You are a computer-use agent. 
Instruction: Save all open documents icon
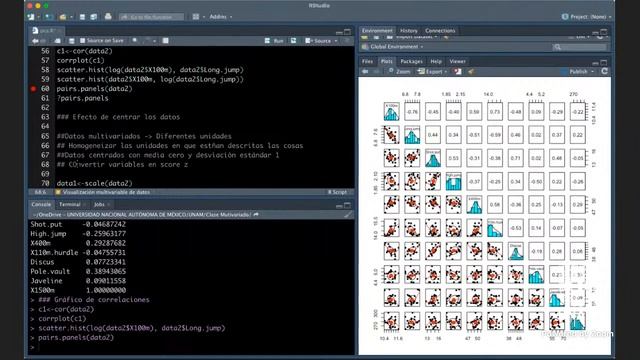tap(93, 17)
